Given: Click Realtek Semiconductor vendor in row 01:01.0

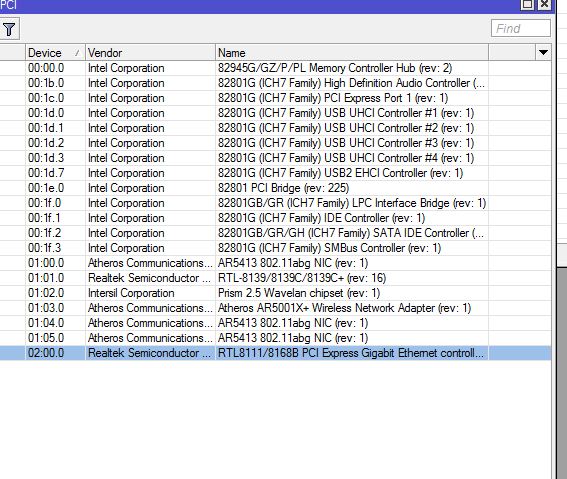Looking at the screenshot, I should 149,278.
